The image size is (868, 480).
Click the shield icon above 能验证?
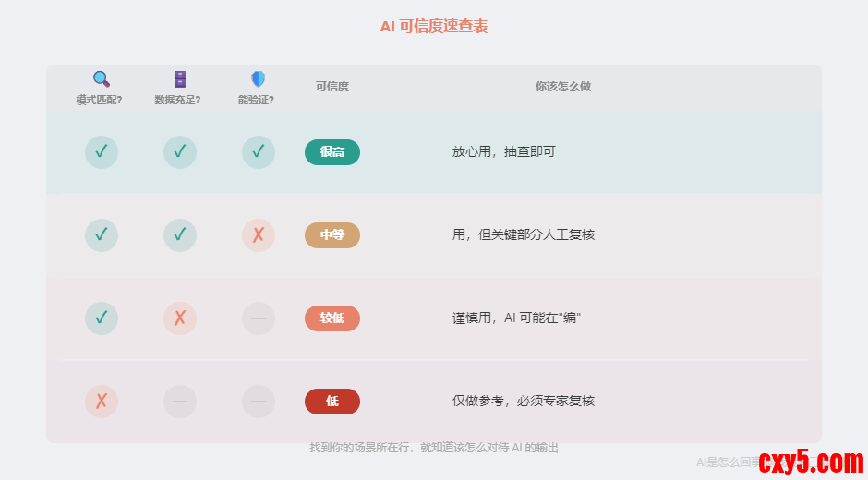click(x=258, y=79)
